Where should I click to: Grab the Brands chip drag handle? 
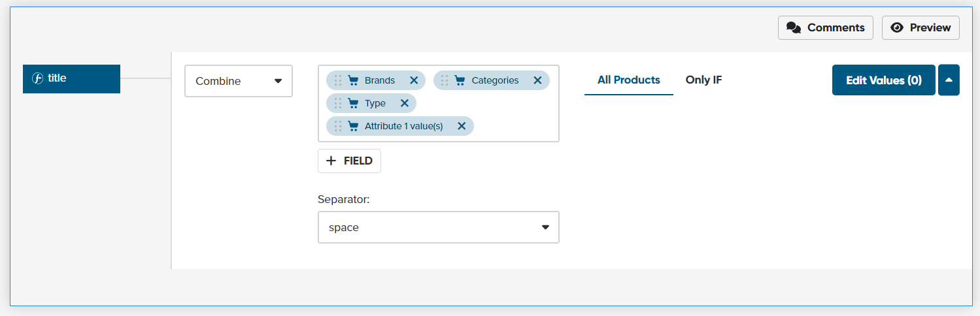(x=338, y=80)
